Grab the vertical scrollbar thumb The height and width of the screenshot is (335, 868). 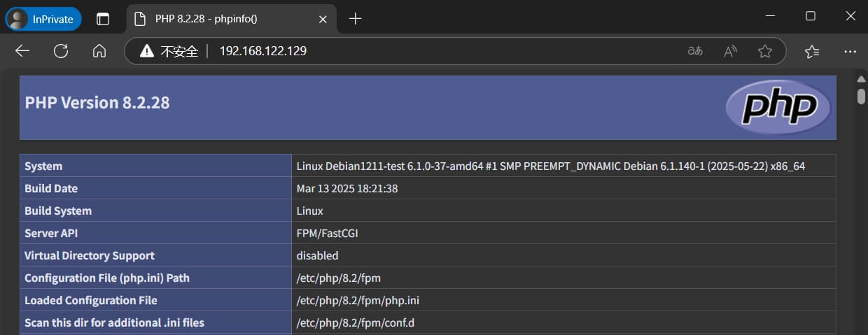(862, 96)
